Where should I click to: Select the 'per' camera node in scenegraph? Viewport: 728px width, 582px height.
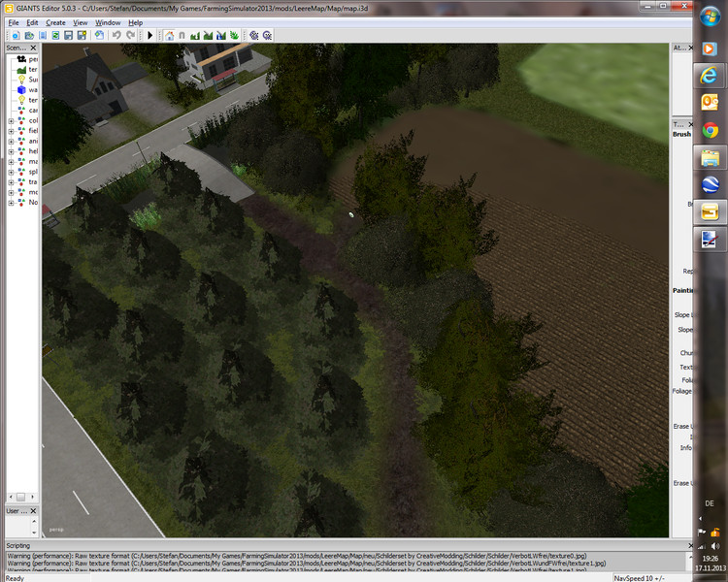coord(27,59)
